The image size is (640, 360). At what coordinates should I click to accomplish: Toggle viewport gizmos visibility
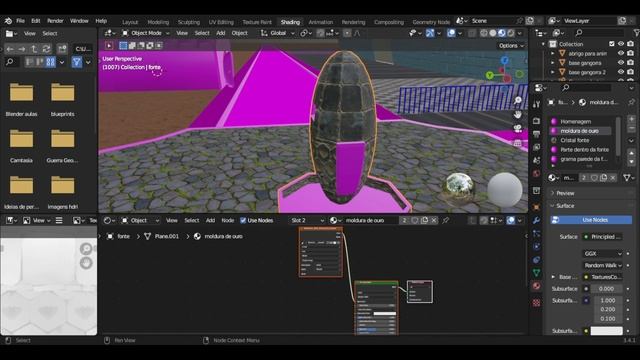pyautogui.click(x=429, y=33)
